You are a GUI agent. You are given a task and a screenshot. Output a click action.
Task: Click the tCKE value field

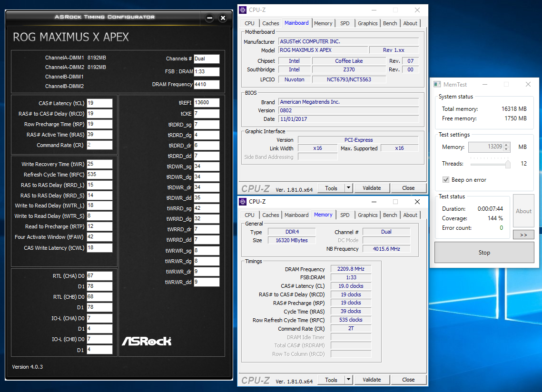pos(207,113)
